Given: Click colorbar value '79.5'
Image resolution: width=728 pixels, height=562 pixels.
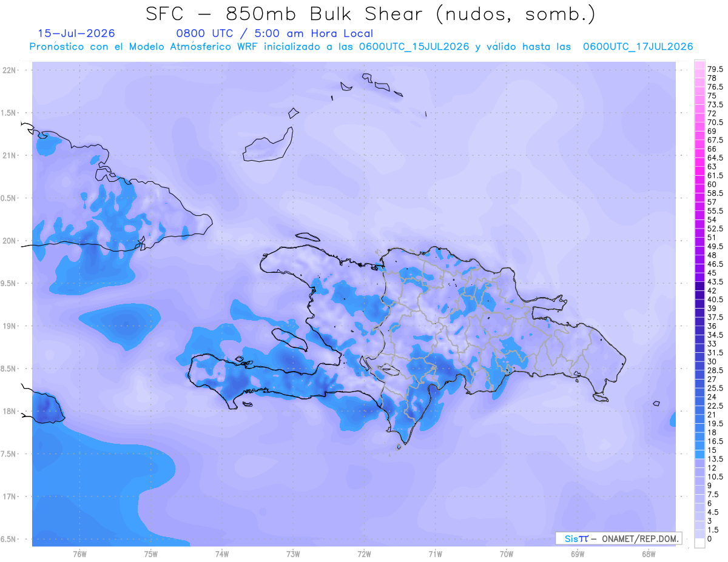Looking at the screenshot, I should click(x=715, y=70).
